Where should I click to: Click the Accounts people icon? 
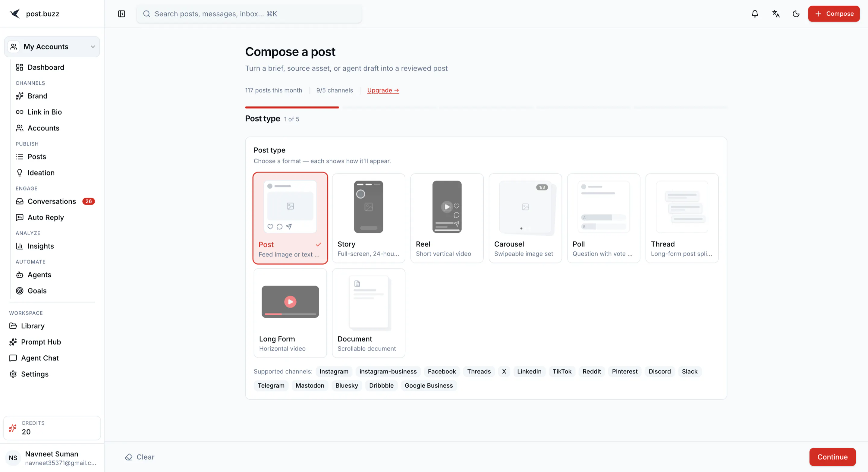[20, 128]
